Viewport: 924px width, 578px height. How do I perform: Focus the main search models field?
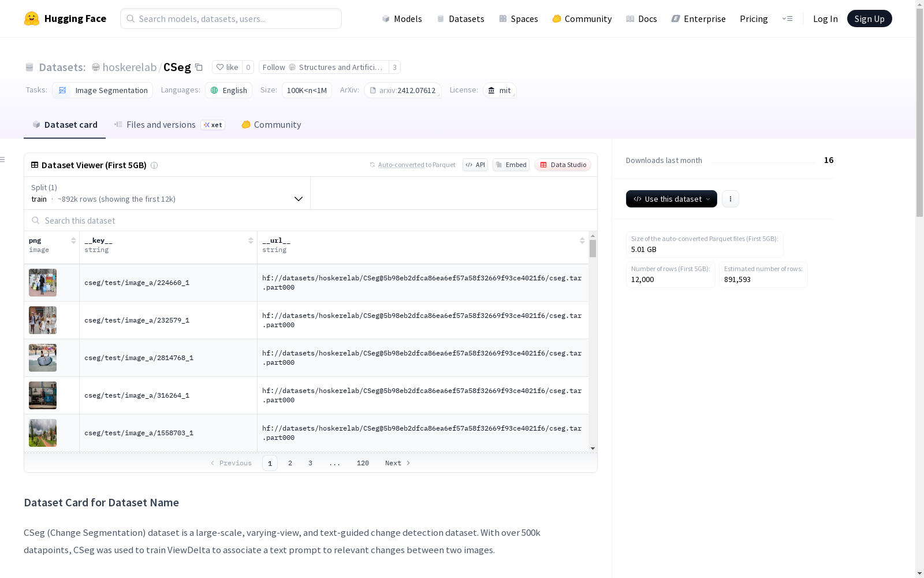231,18
